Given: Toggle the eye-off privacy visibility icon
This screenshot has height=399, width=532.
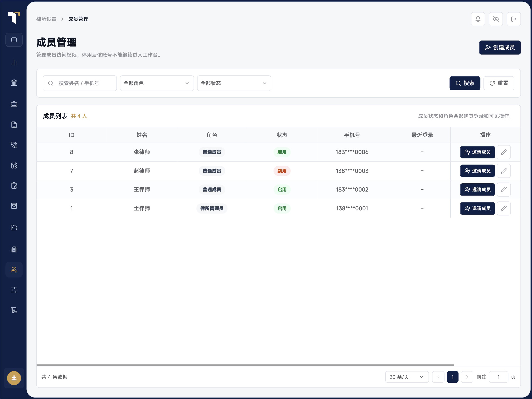Looking at the screenshot, I should [496, 19].
